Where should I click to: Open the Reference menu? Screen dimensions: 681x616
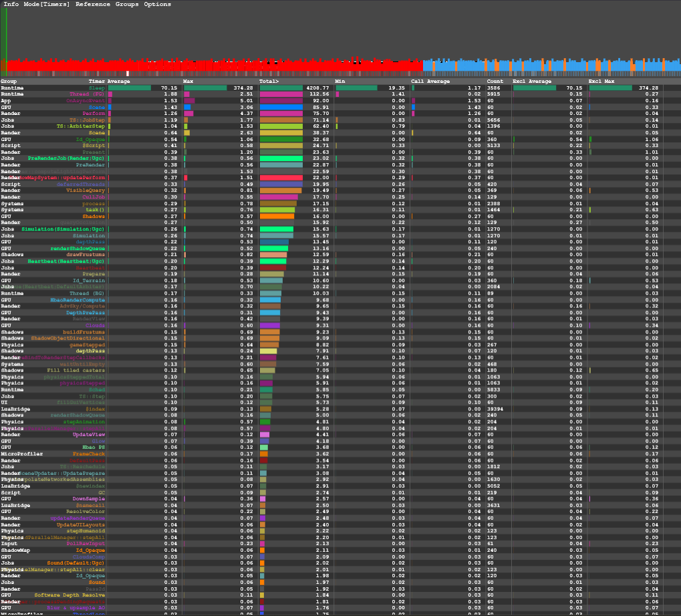pos(93,4)
